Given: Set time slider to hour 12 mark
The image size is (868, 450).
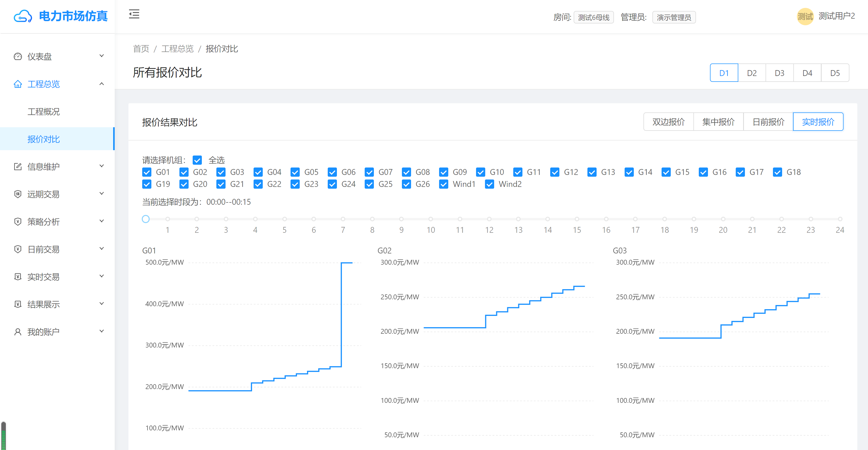Looking at the screenshot, I should tap(489, 219).
